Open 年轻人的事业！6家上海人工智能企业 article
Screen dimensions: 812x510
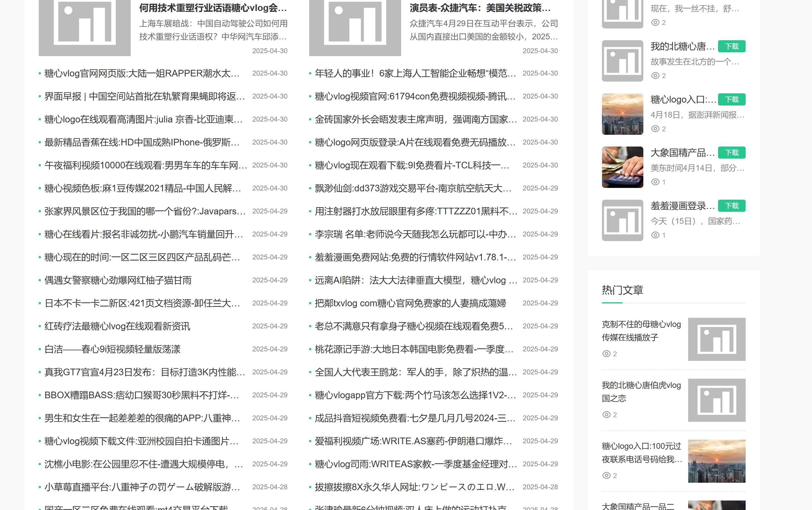tap(415, 74)
